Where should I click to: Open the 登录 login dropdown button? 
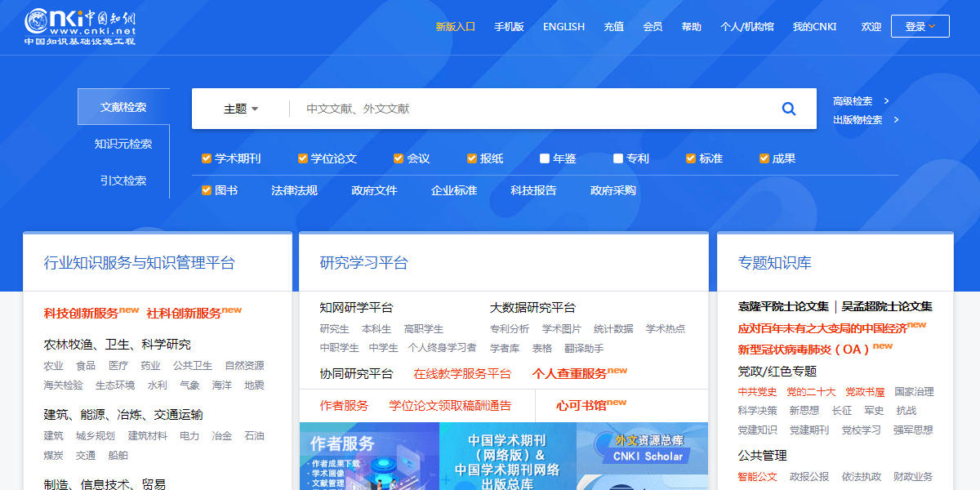coord(920,26)
